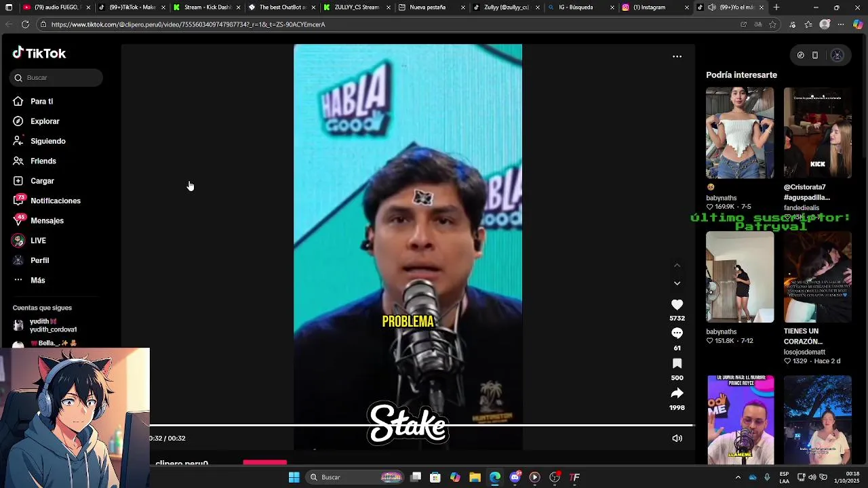Open the Friends page
Viewport: 868px width, 488px height.
43,161
